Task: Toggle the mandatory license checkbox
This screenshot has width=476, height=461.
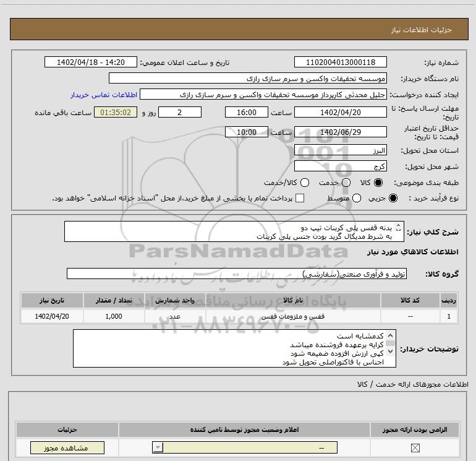Action: pyautogui.click(x=415, y=448)
